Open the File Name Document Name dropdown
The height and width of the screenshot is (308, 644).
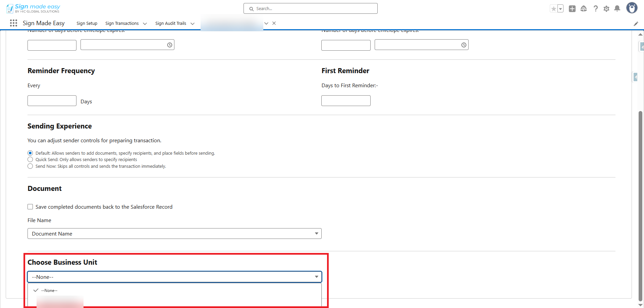[x=174, y=234]
